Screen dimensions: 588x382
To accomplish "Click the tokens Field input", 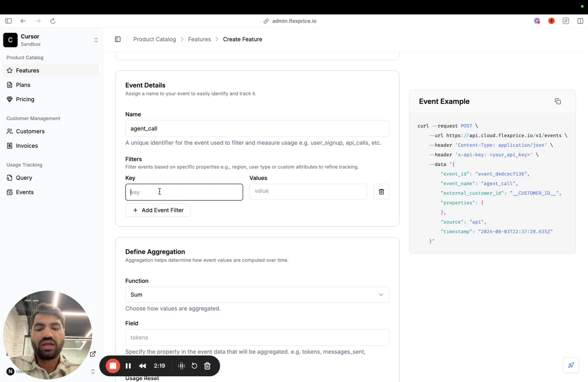I will click(x=257, y=337).
